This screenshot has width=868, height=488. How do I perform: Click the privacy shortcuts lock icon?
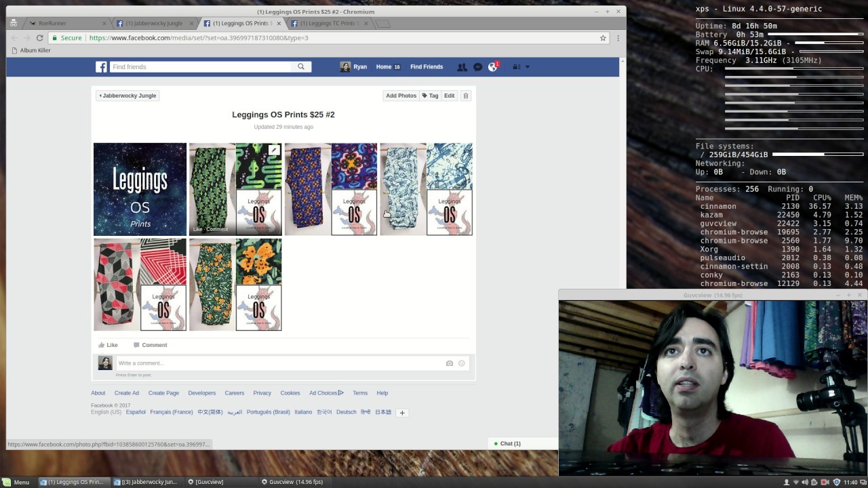click(516, 67)
